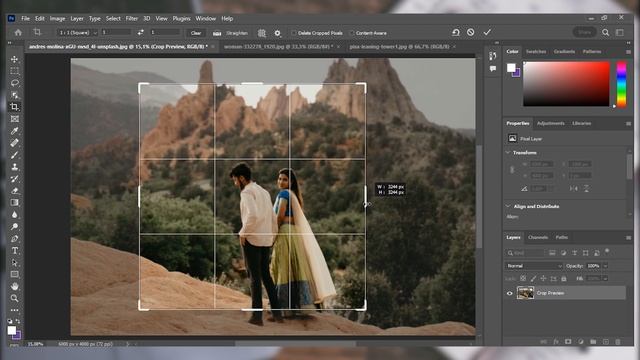Screen dimensions: 640x360
Task: Toggle lock all for layer
Action: (x=564, y=278)
